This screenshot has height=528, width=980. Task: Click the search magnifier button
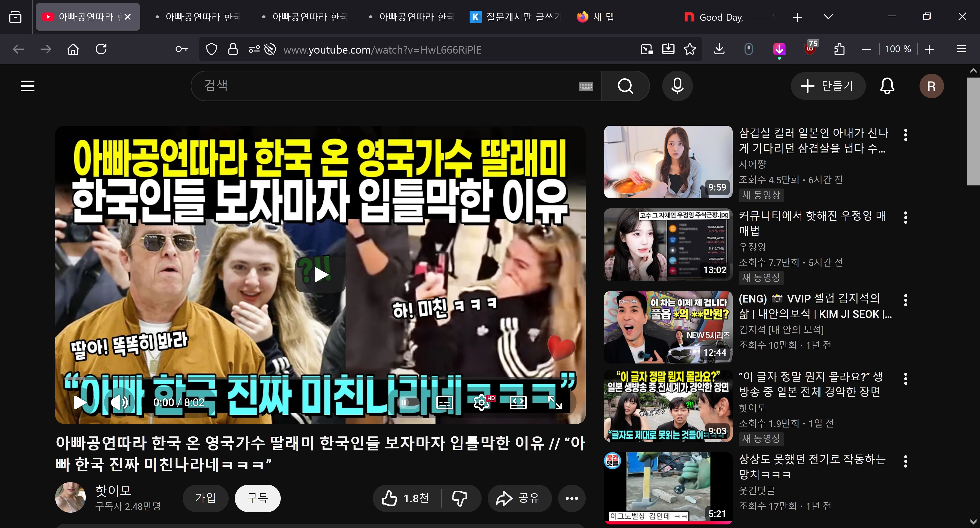(x=625, y=86)
